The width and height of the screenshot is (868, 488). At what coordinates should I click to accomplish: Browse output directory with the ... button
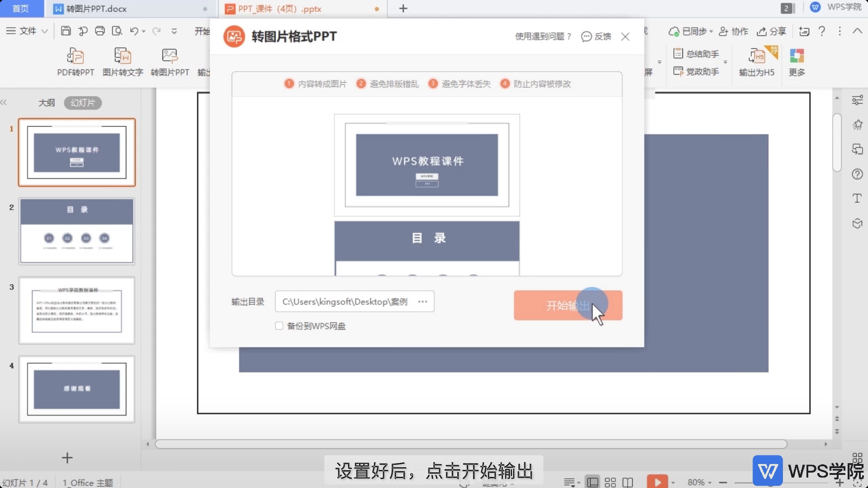[423, 301]
